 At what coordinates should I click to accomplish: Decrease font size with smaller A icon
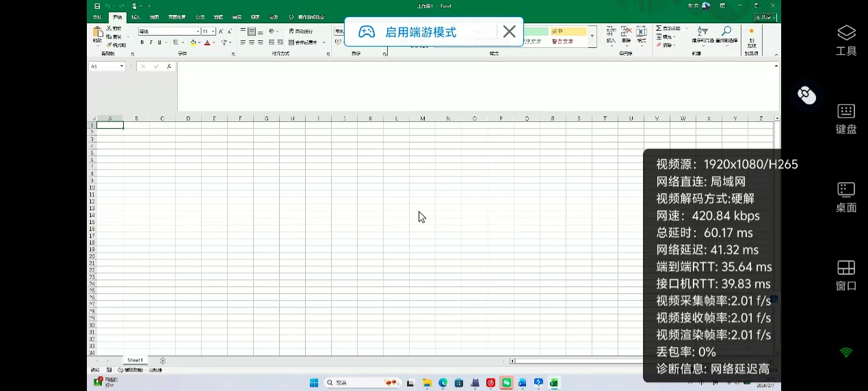click(x=230, y=31)
